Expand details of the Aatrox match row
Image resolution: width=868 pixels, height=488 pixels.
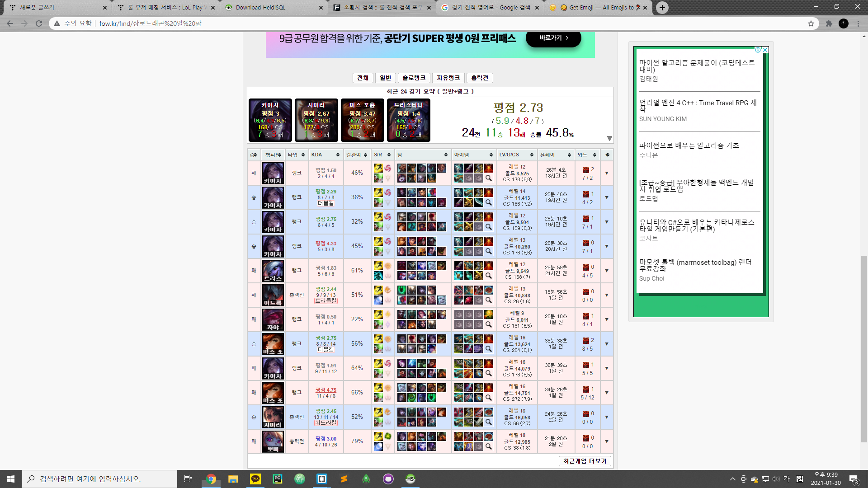click(607, 295)
